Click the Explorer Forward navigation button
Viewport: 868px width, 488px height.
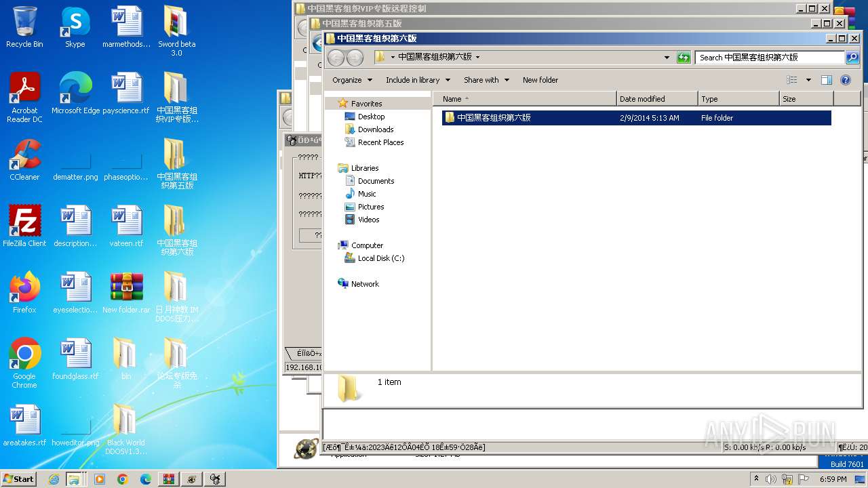point(354,58)
